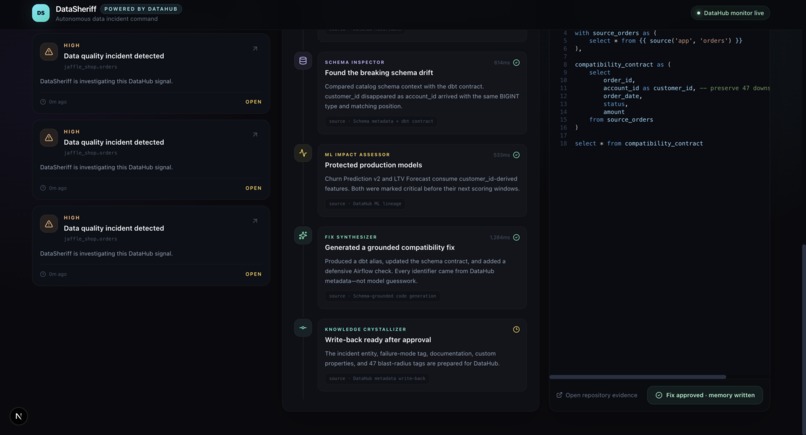Click the ML Impact Assessor completed checkmark icon
Viewport: 806px width, 435px height.
516,155
